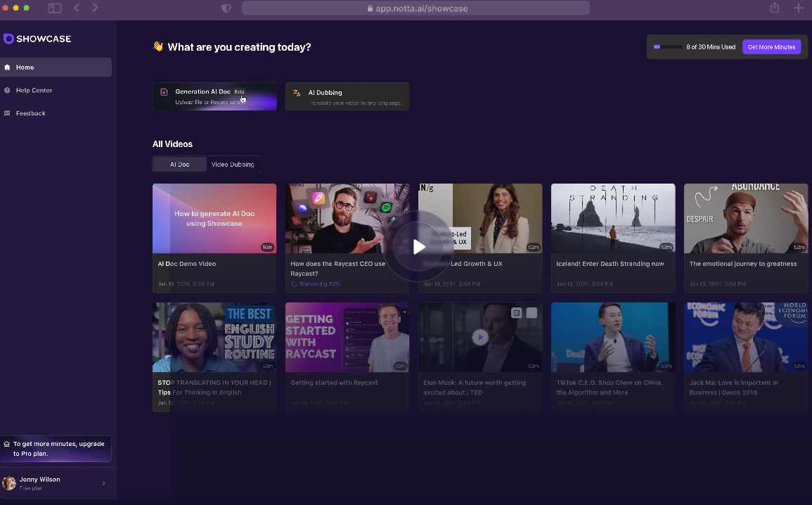Click the crown icon in upgrade banner
Viewport: 812px width, 505px height.
(7, 444)
